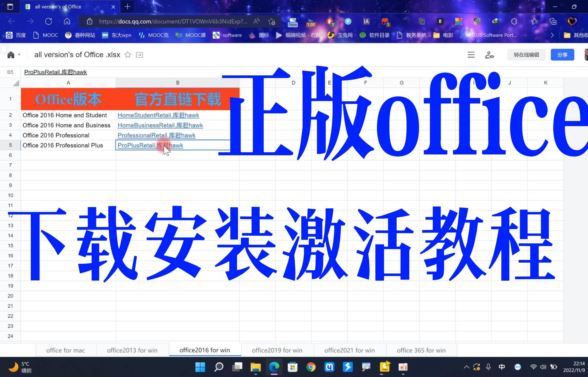Image resolution: width=588 pixels, height=377 pixels.
Task: Switch to office for mac sheet
Action: 65,350
